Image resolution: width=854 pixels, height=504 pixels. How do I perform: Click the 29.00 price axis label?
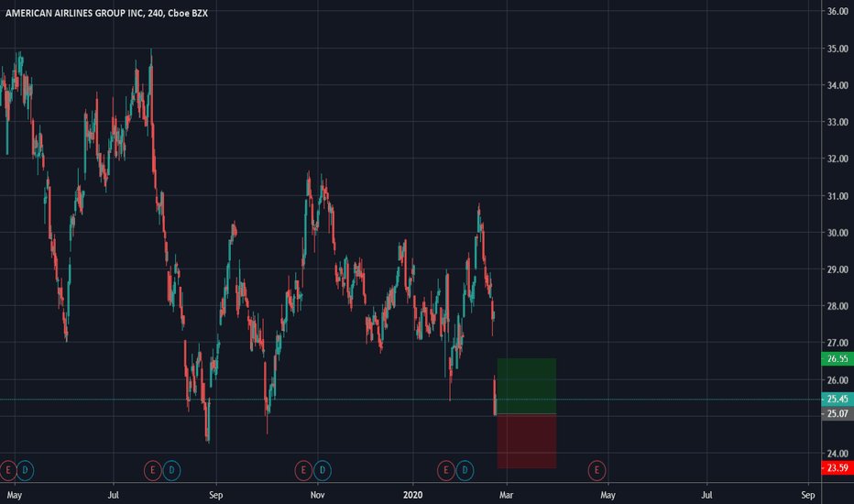pyautogui.click(x=838, y=269)
